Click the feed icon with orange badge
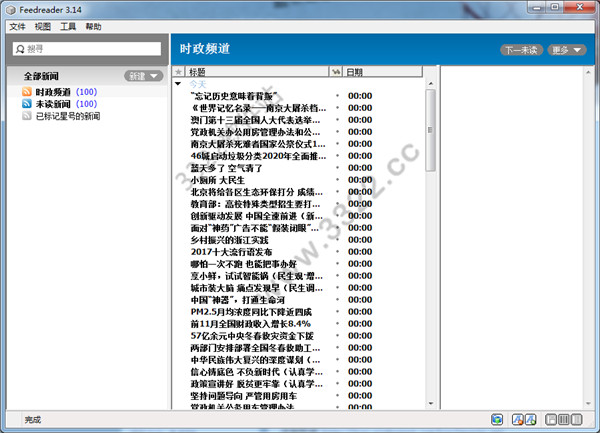 tap(517, 420)
